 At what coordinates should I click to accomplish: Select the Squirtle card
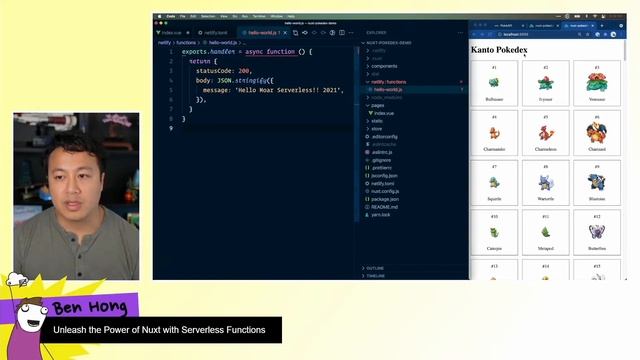click(494, 183)
